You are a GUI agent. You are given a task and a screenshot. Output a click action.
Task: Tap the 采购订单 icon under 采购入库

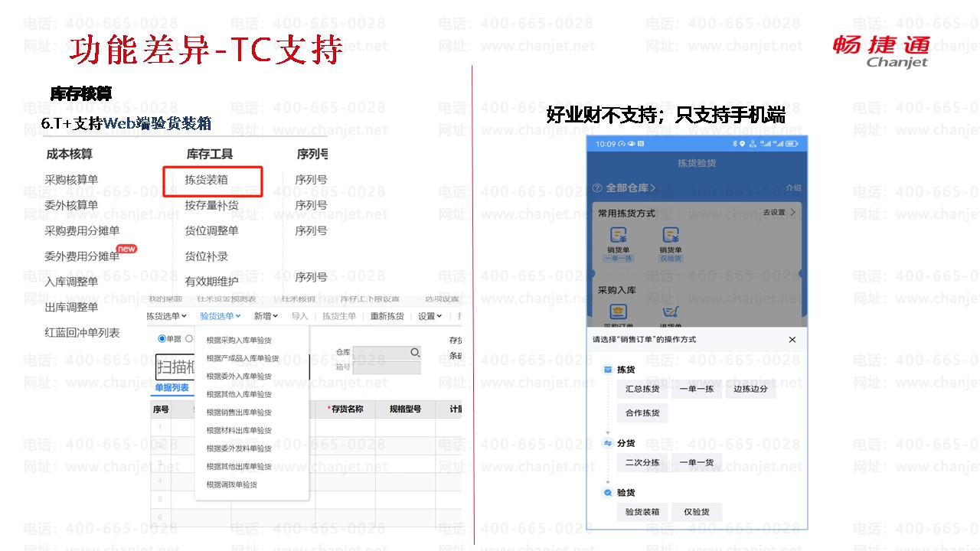point(618,311)
